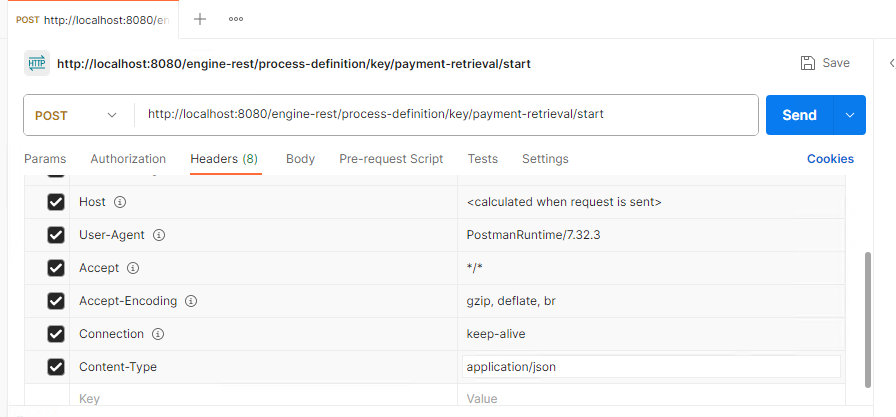
Task: Click the info icon beside User-Agent
Action: coord(159,235)
